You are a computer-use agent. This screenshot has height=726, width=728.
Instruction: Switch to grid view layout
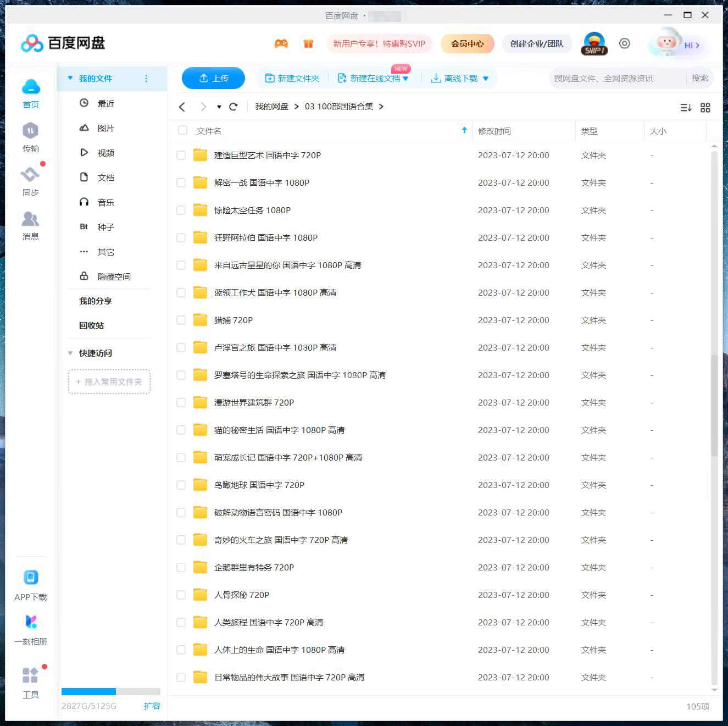point(705,108)
